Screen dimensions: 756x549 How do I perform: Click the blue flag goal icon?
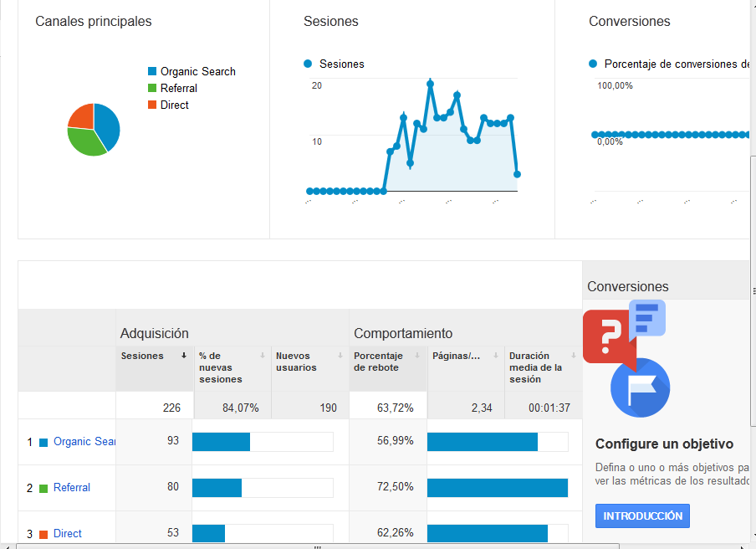(641, 387)
